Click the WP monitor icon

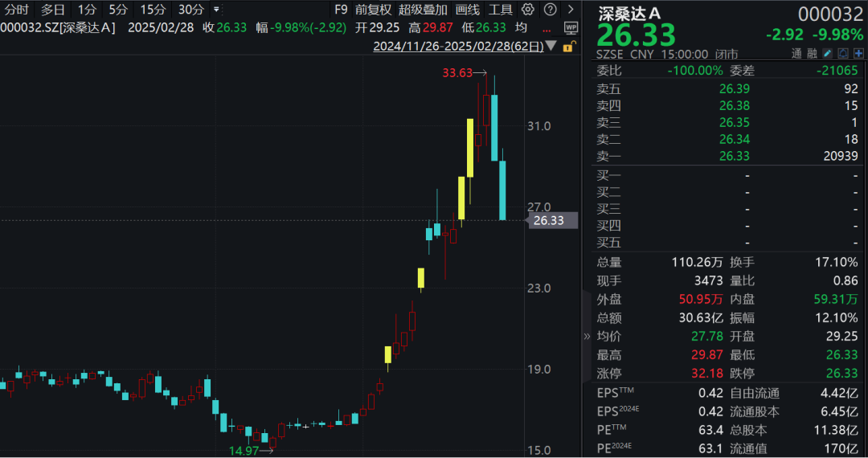point(570,27)
